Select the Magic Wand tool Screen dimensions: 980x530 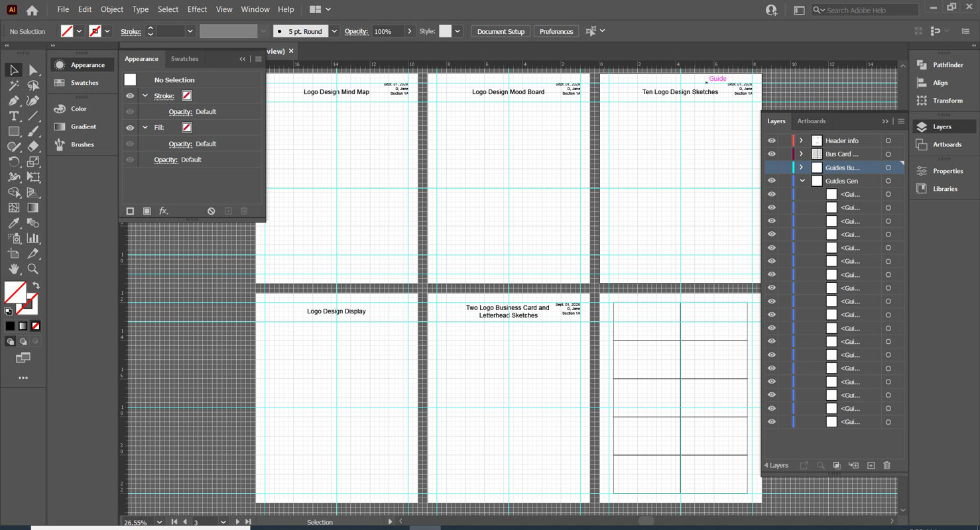(x=13, y=85)
